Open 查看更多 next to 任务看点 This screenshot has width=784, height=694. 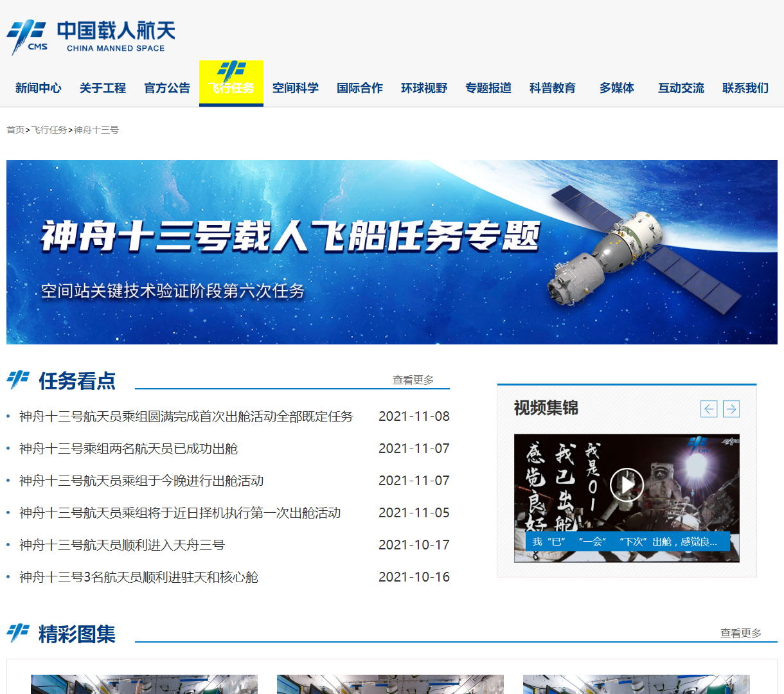coord(412,380)
